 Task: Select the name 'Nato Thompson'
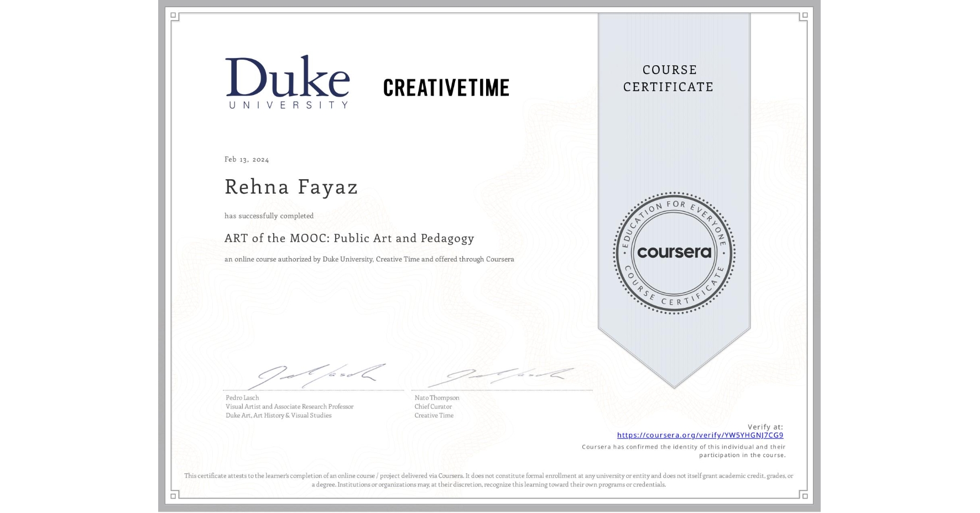click(437, 397)
